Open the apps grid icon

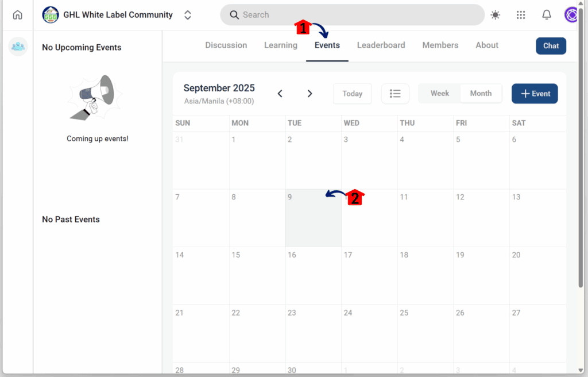point(521,15)
